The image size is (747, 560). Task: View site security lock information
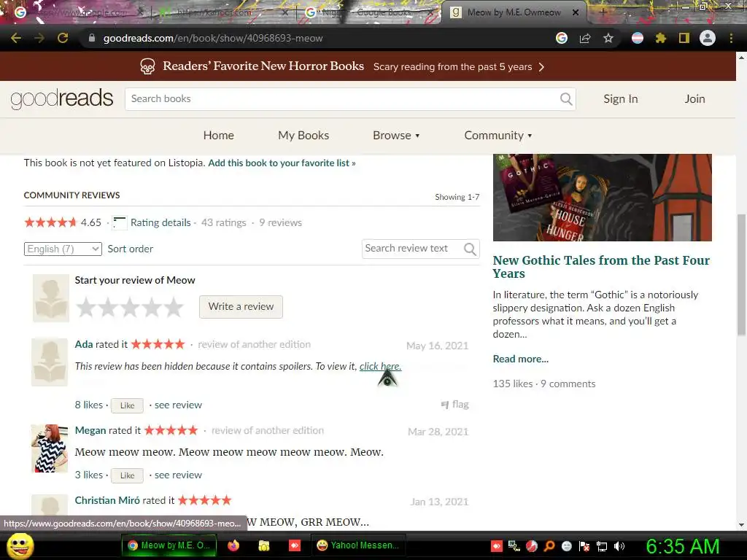(92, 38)
